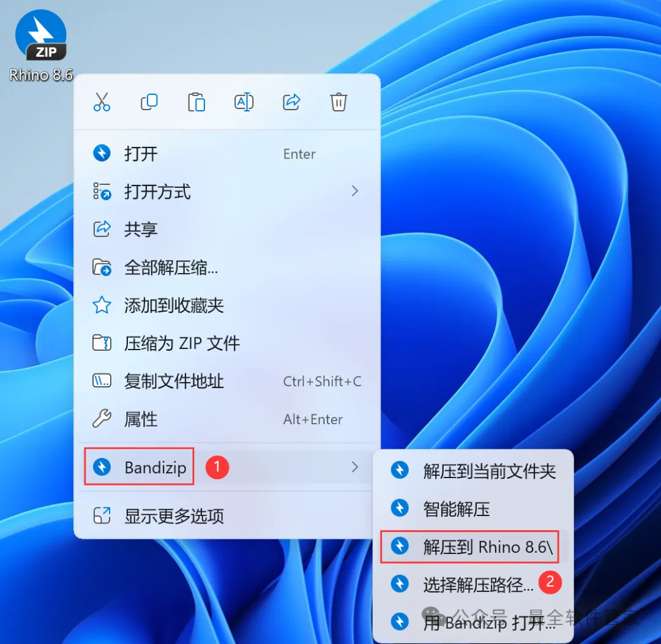Select 解压到 Rhino 8.6\ option
The image size is (661, 644).
coord(473,547)
